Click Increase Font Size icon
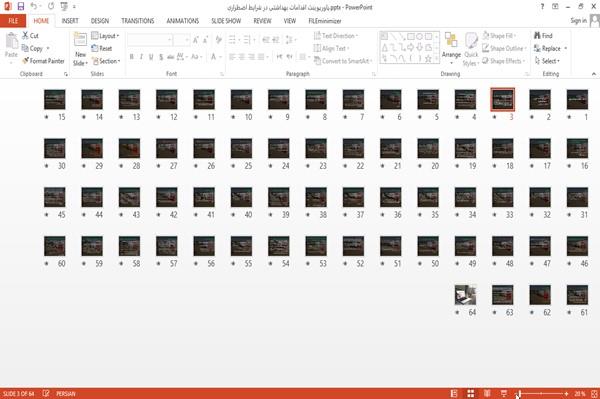The width and height of the screenshot is (600, 399). pyautogui.click(x=196, y=40)
